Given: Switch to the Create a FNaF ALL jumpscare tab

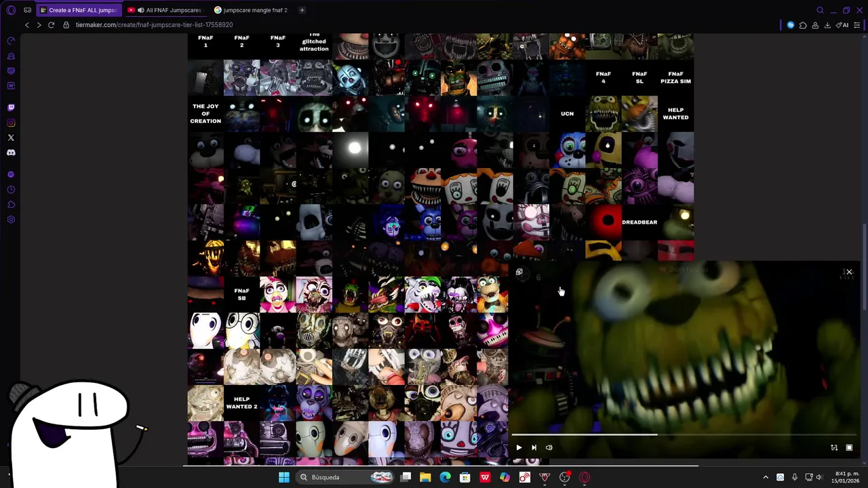Looking at the screenshot, I should coord(78,10).
